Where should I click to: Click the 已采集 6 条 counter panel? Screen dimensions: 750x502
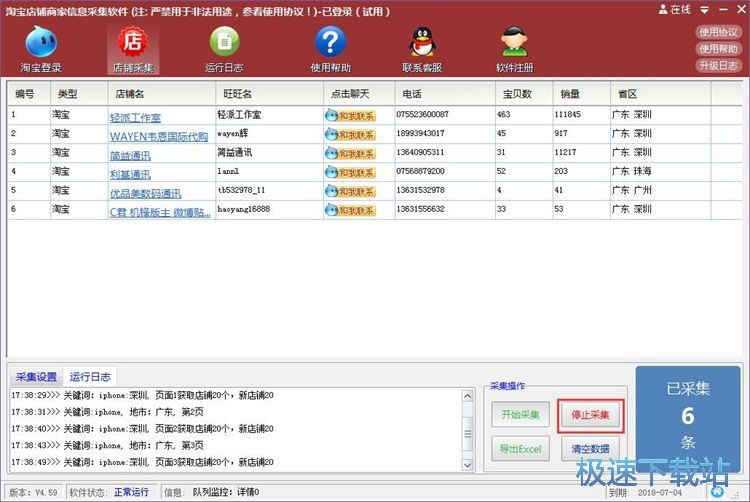pyautogui.click(x=688, y=418)
